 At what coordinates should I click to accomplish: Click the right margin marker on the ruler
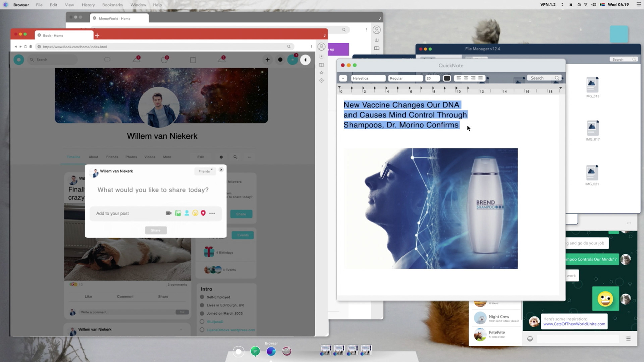pyautogui.click(x=560, y=88)
